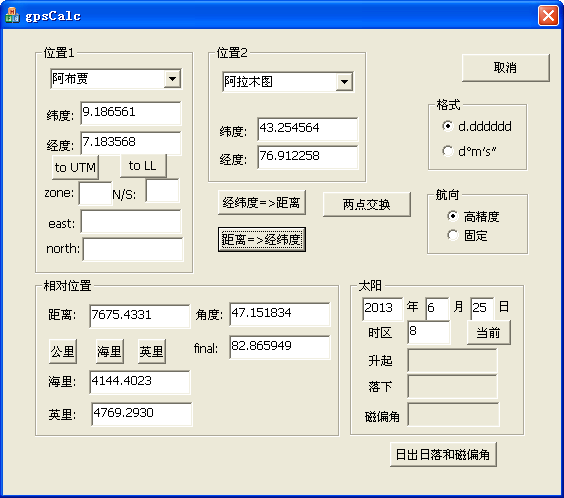Click the 升起 sunrise output field
This screenshot has width=564, height=498.
tap(452, 360)
